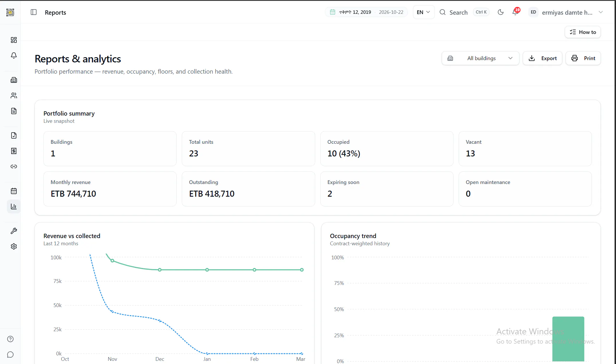Click the Open maintenance card
This screenshot has height=364, width=616.
coord(525,189)
